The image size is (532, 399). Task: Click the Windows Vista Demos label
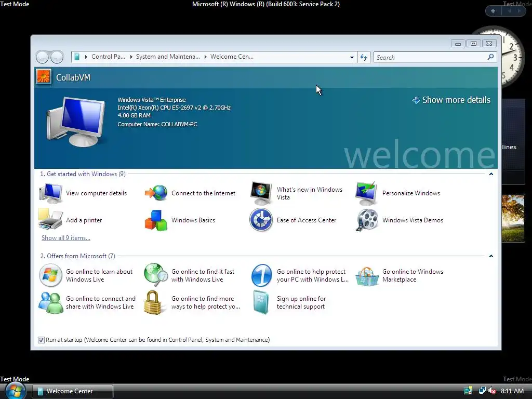(413, 220)
